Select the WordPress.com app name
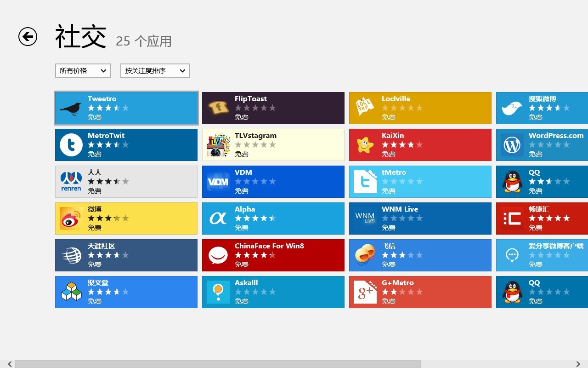Image resolution: width=588 pixels, height=368 pixels. (x=556, y=135)
